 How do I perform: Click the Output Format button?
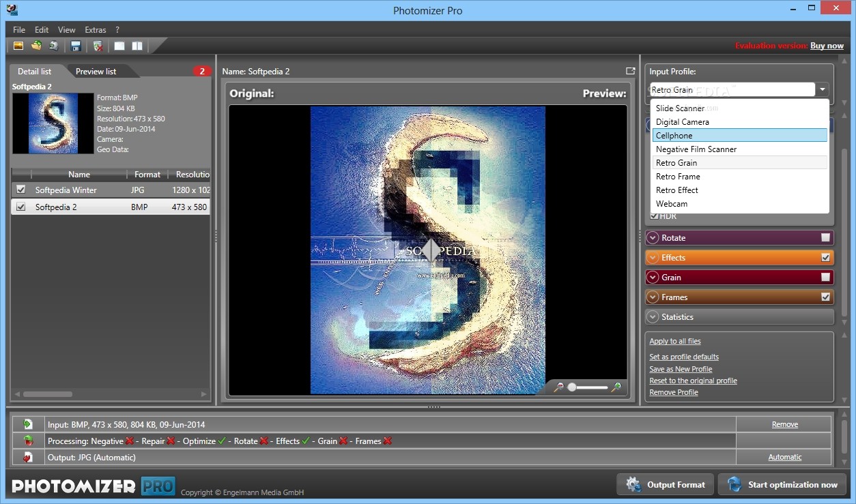point(666,484)
